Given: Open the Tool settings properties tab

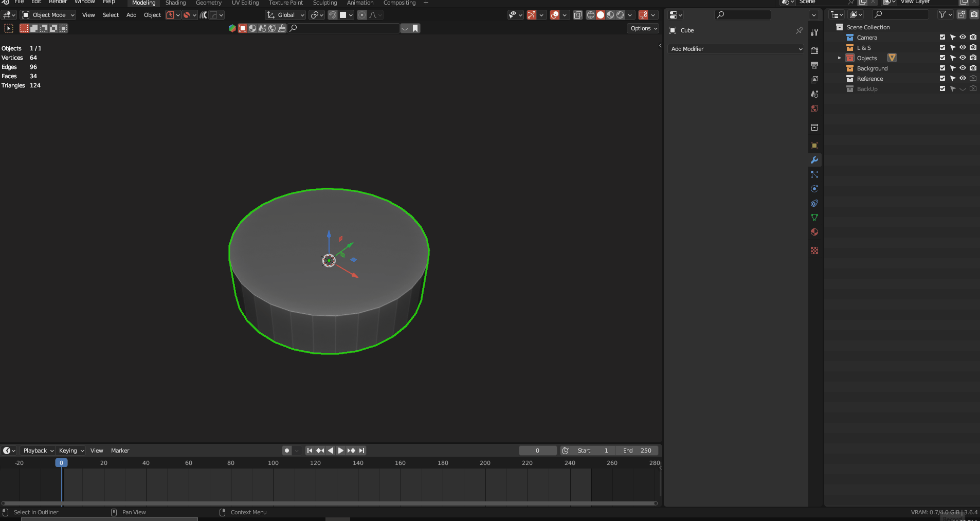Looking at the screenshot, I should point(814,32).
